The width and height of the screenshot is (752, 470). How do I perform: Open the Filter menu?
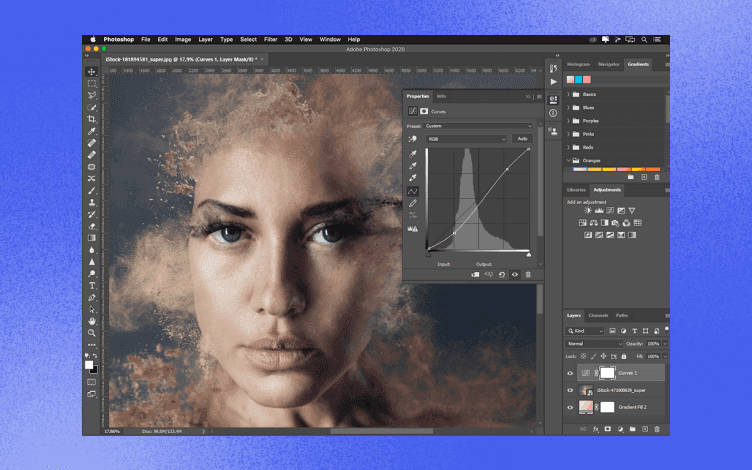(270, 40)
